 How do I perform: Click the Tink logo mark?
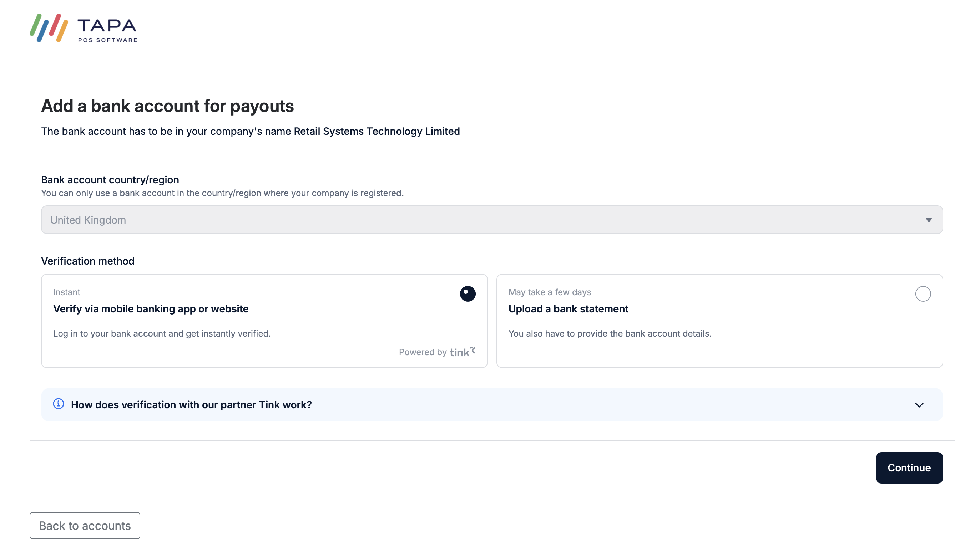(x=473, y=350)
